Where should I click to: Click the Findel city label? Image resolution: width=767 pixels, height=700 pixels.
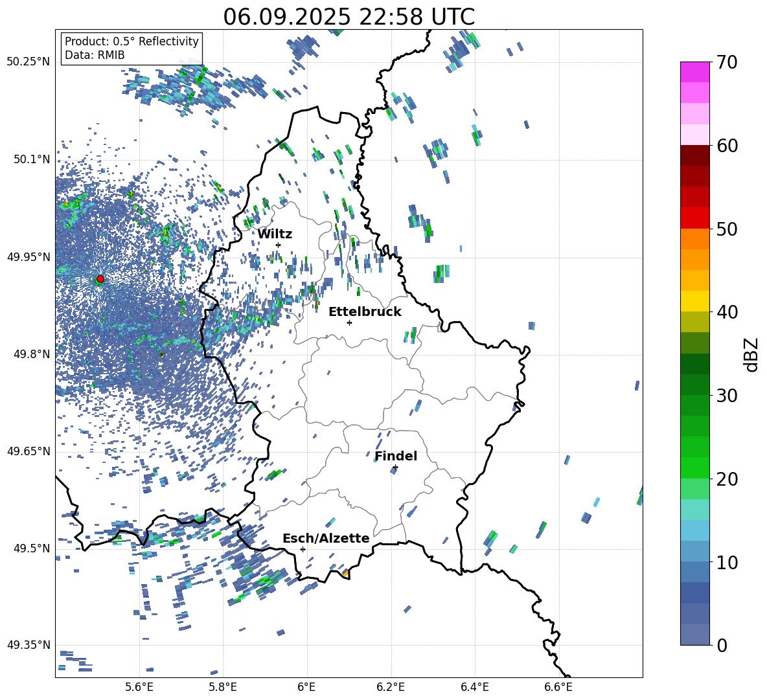pos(396,456)
